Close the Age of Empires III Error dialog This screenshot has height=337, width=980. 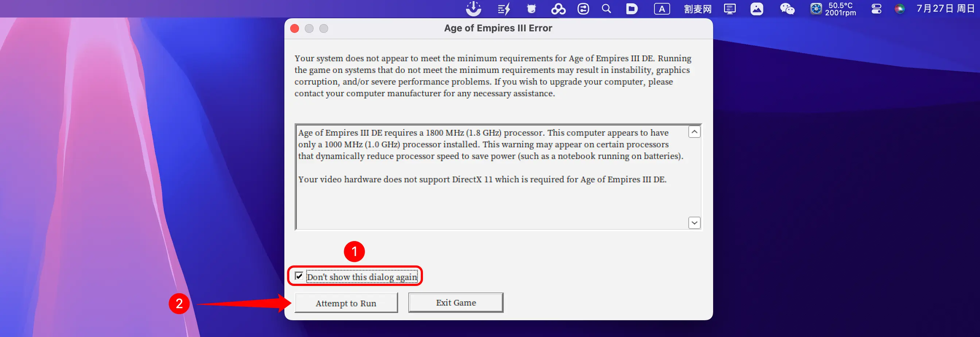[x=295, y=28]
